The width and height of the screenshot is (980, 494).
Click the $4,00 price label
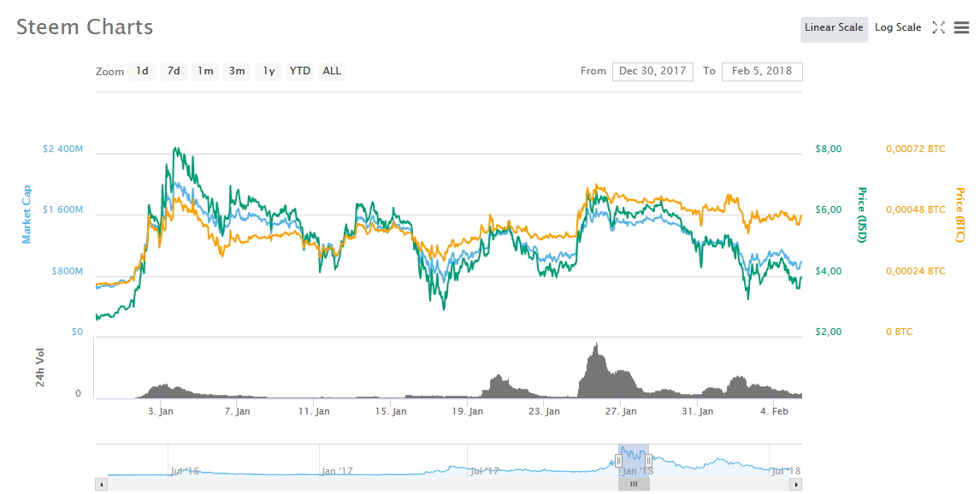tap(829, 271)
